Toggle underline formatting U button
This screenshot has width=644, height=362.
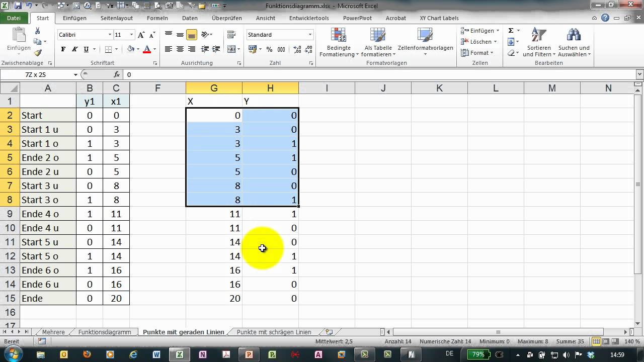point(86,49)
